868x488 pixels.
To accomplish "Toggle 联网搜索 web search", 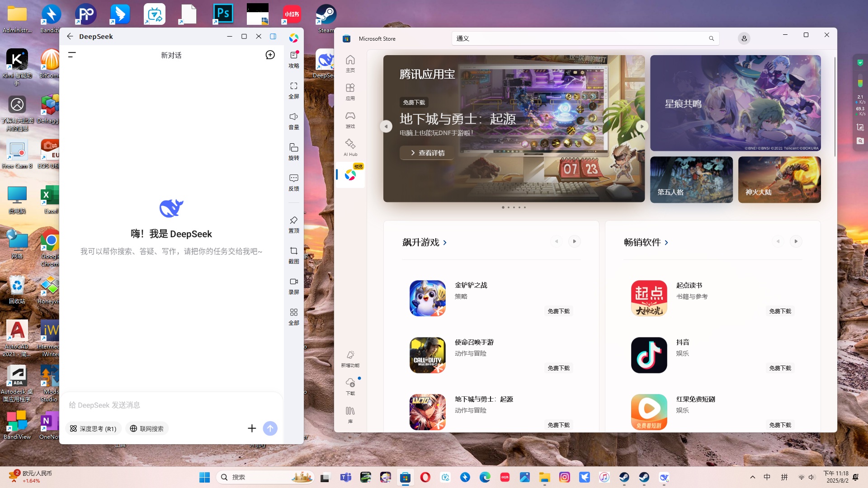I will (x=147, y=428).
